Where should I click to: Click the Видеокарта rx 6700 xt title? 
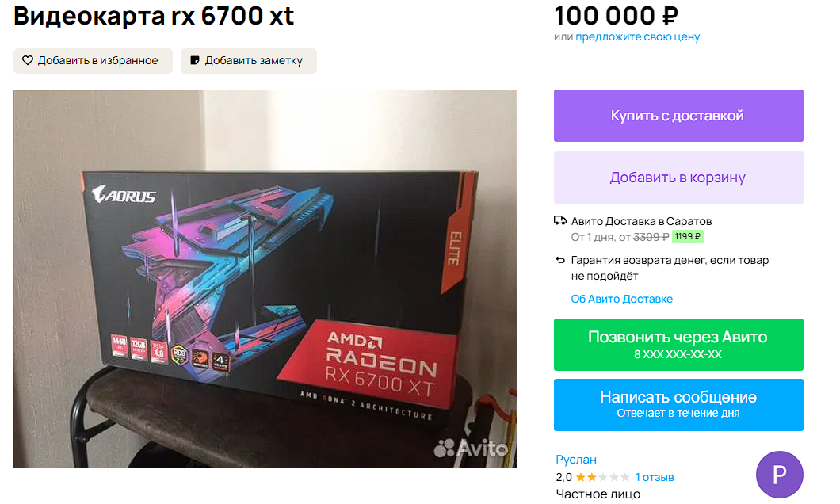click(154, 16)
